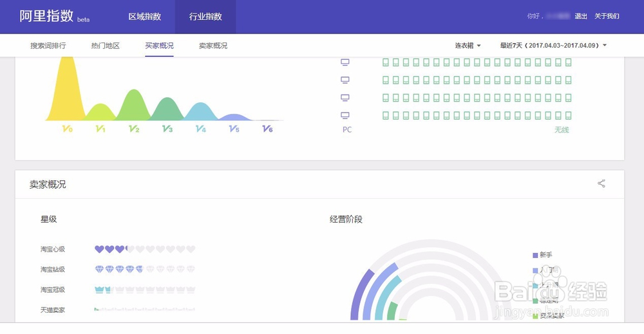Image resolution: width=644 pixels, height=334 pixels.
Task: Open the 最近7天 date range dropdown
Action: tap(553, 46)
